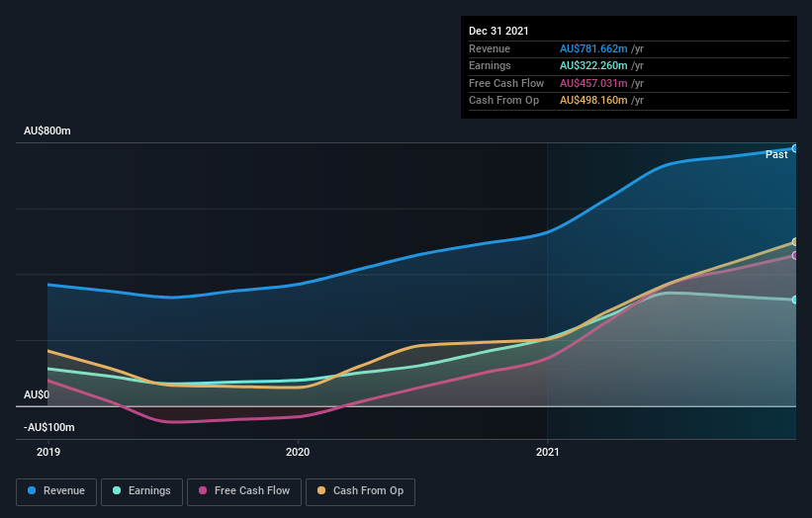Click the AU$457.031m free cash flow value
812x518 pixels.
593,83
